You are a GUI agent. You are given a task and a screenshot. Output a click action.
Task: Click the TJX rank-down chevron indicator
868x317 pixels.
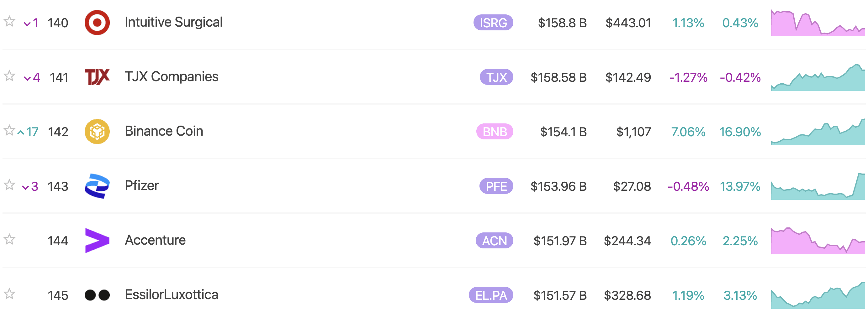pyautogui.click(x=27, y=78)
